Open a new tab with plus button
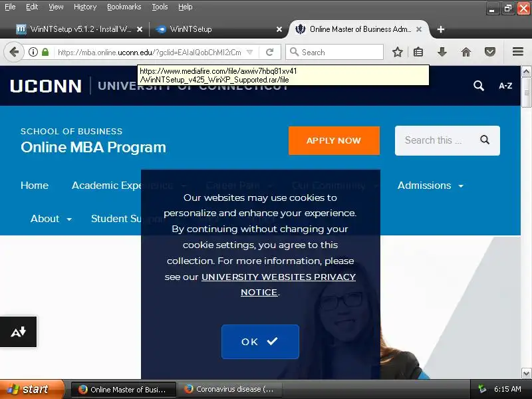The image size is (532, 399). pyautogui.click(x=441, y=29)
